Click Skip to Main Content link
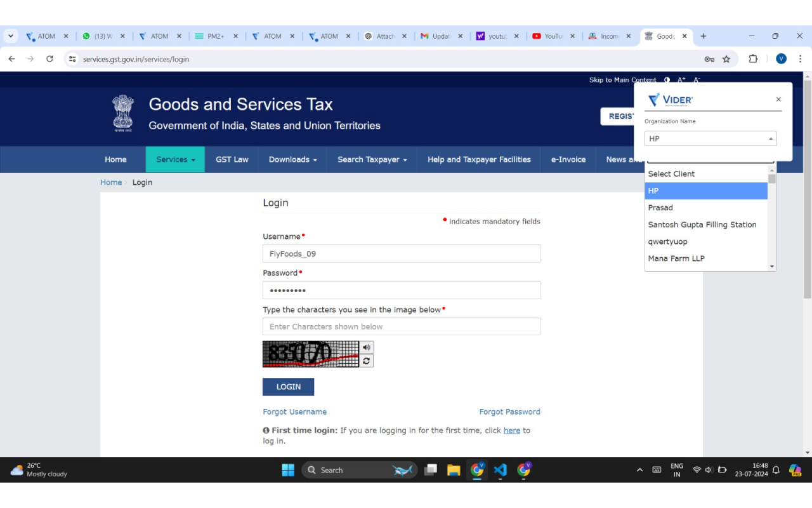The image size is (812, 508). [x=623, y=80]
